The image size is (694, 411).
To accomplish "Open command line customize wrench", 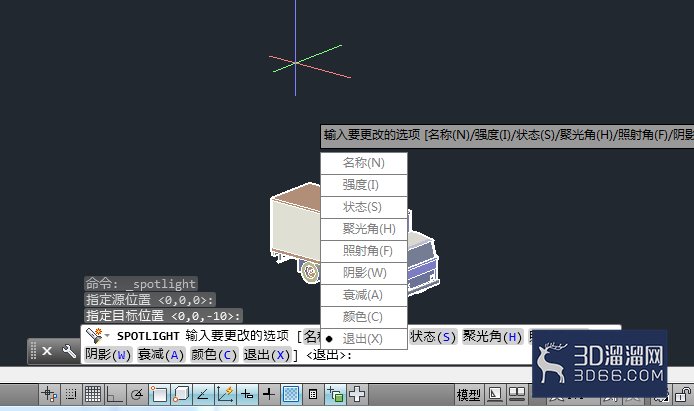I will point(69,351).
